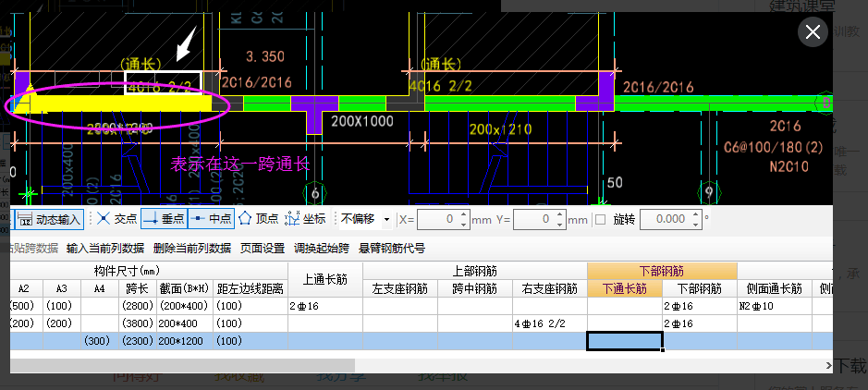Click the 200X1000 label in the drawing

point(362,121)
